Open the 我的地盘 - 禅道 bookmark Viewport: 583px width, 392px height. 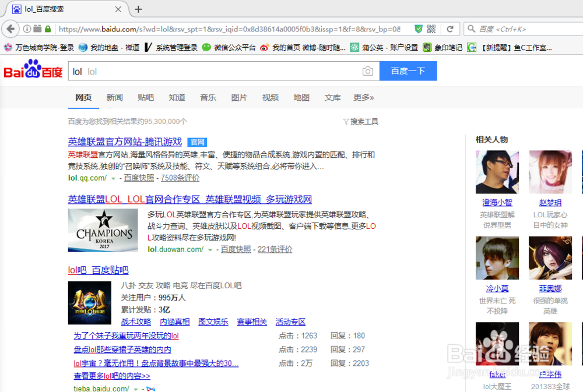tap(110, 48)
